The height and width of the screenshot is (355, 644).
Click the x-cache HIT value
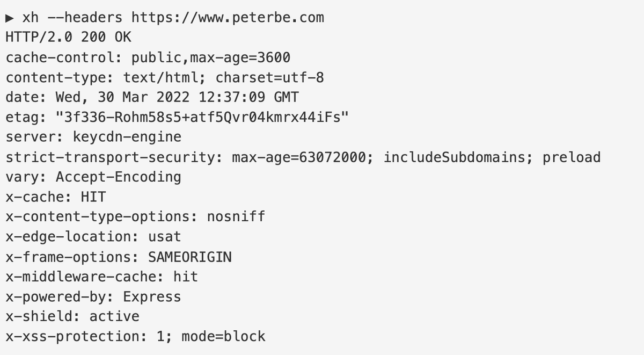click(93, 197)
